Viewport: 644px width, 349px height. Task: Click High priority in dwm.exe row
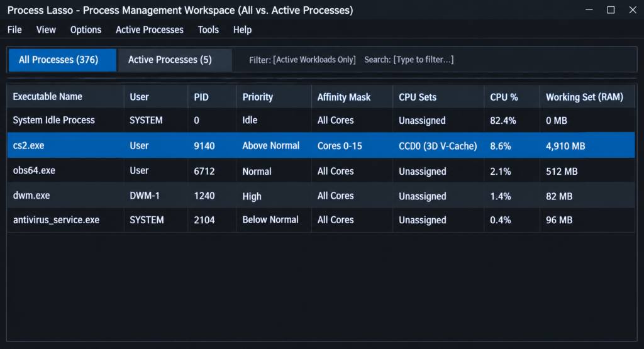click(x=252, y=196)
